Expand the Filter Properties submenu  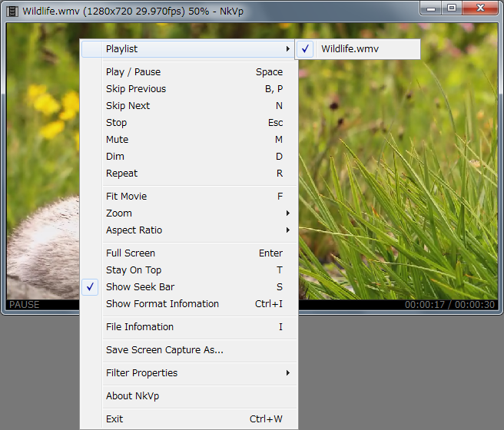click(188, 373)
